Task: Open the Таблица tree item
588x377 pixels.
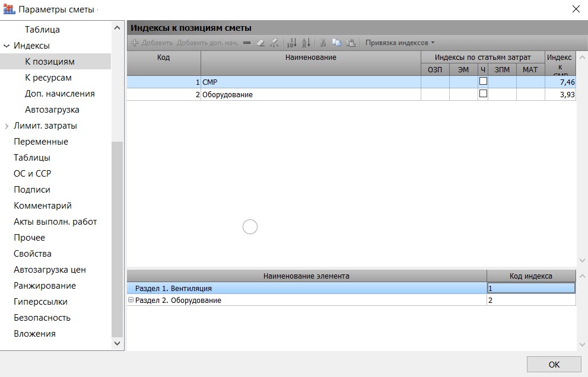Action: click(42, 30)
